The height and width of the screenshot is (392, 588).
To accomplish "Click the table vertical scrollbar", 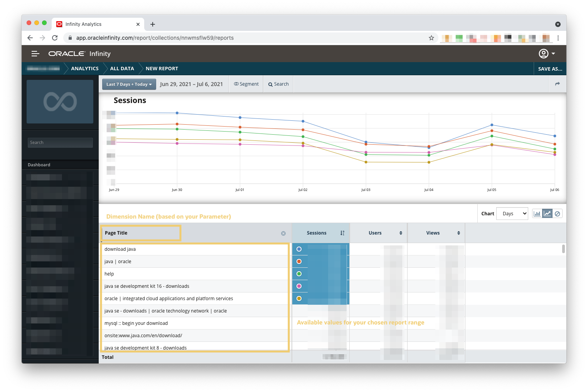I will click(x=563, y=249).
